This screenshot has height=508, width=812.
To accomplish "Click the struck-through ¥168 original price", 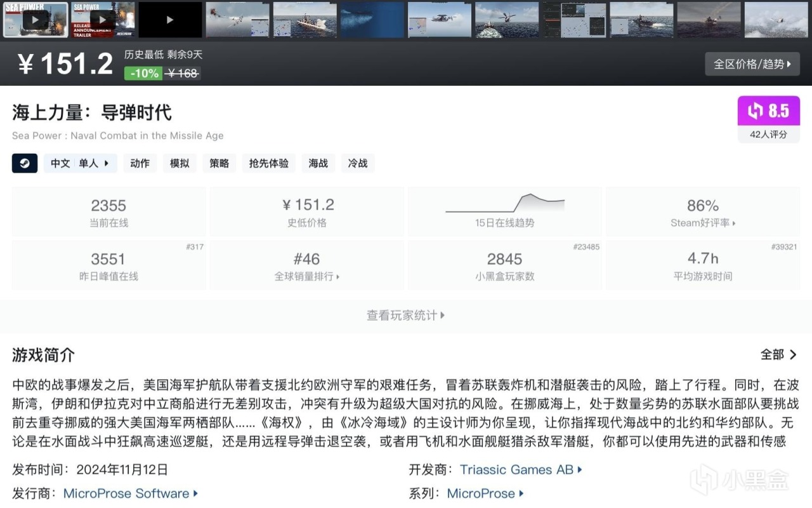I will coord(183,73).
